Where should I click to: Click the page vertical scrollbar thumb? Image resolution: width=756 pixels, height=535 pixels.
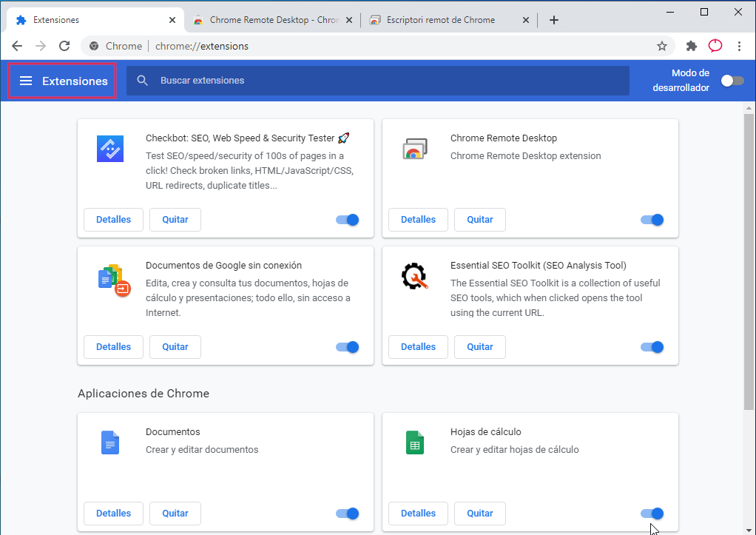pyautogui.click(x=749, y=262)
